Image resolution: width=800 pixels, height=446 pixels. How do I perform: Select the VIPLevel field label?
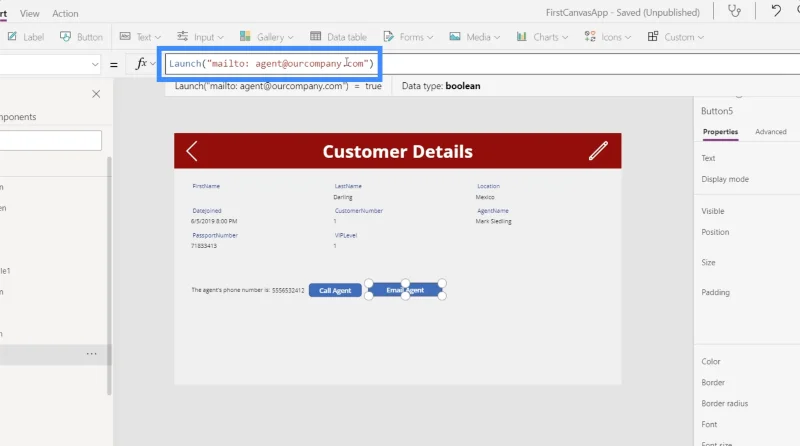(x=346, y=235)
